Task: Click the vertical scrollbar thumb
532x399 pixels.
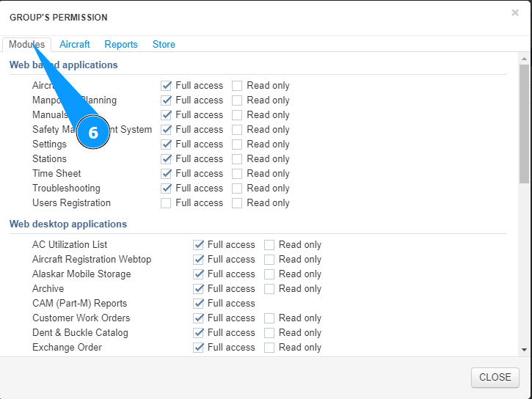Action: click(524, 123)
